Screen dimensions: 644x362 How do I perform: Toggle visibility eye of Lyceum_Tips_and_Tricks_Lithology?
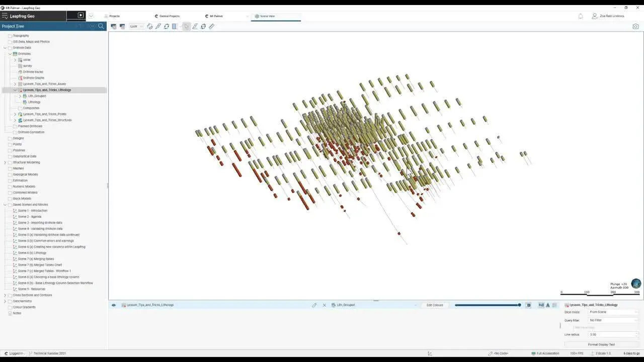(x=114, y=305)
